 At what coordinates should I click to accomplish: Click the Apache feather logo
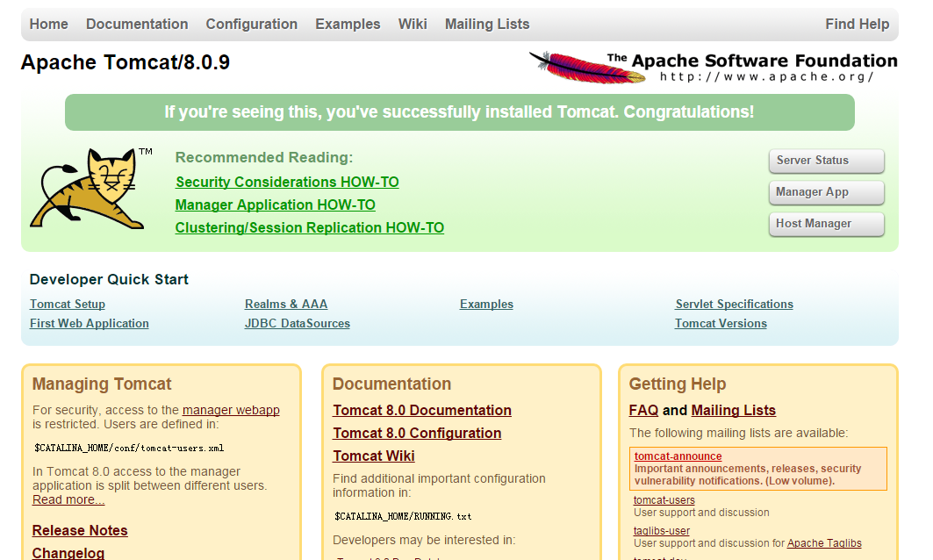click(x=586, y=68)
